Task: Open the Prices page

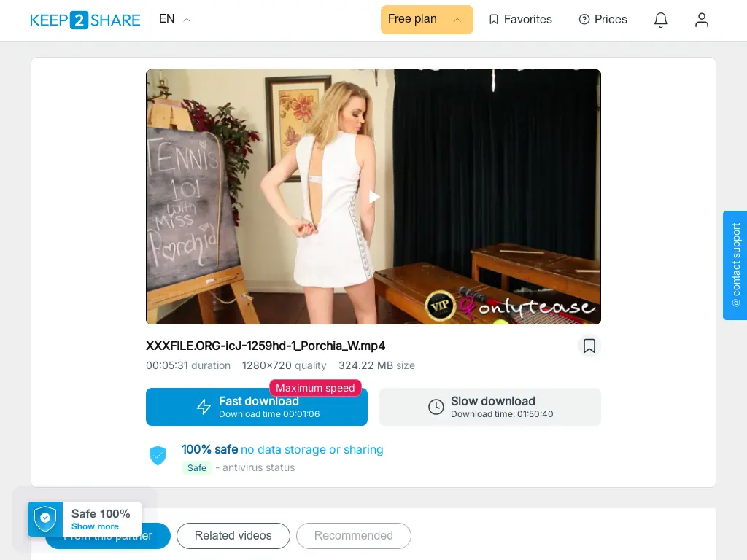Action: (603, 20)
